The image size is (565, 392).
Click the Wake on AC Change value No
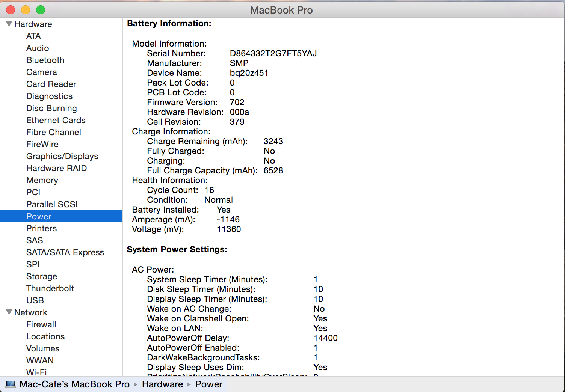[x=319, y=309]
